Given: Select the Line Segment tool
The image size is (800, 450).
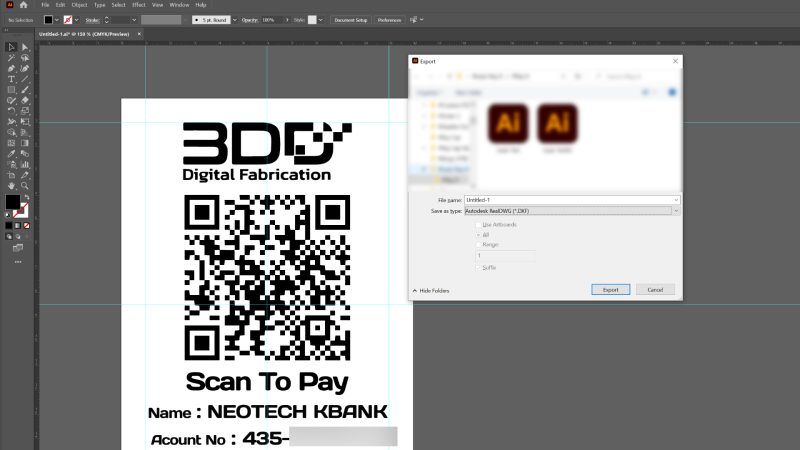Looking at the screenshot, I should pos(25,79).
